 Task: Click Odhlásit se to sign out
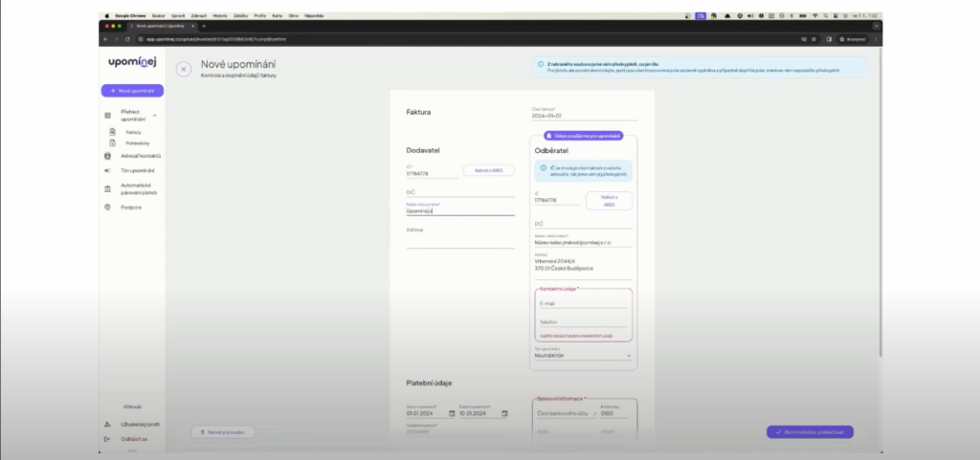[134, 439]
